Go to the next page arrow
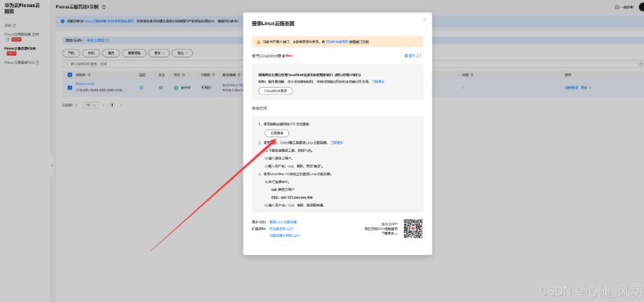 (120, 105)
